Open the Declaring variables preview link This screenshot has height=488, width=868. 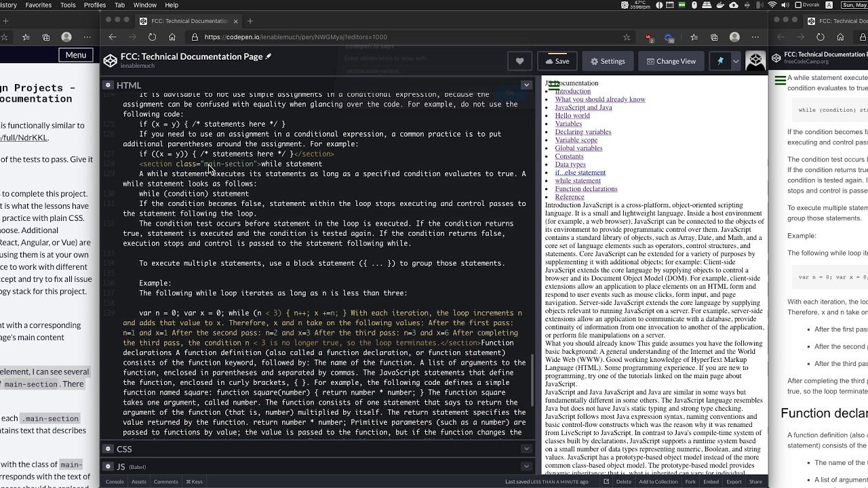coord(583,132)
